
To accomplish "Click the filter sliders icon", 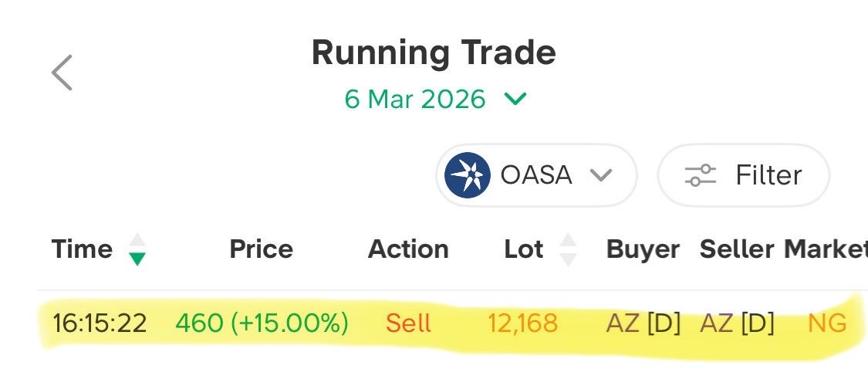I will click(x=701, y=175).
